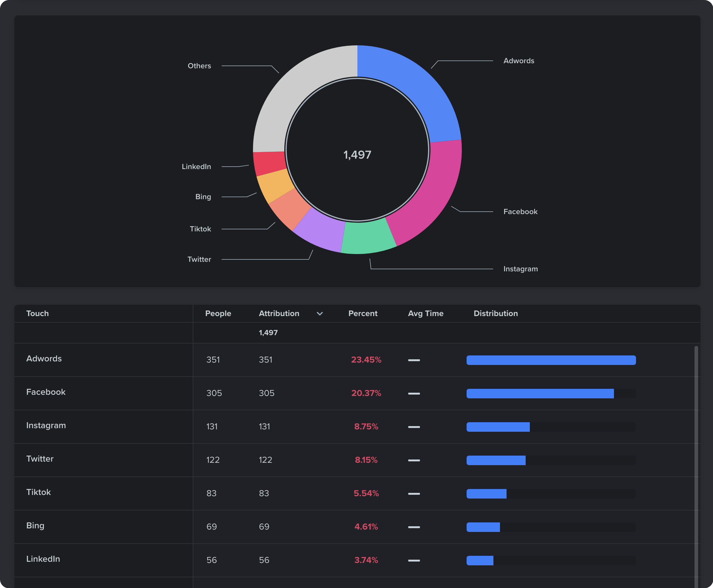The height and width of the screenshot is (588, 713).
Task: Click the 1,497 total in donut center
Action: pyautogui.click(x=357, y=155)
